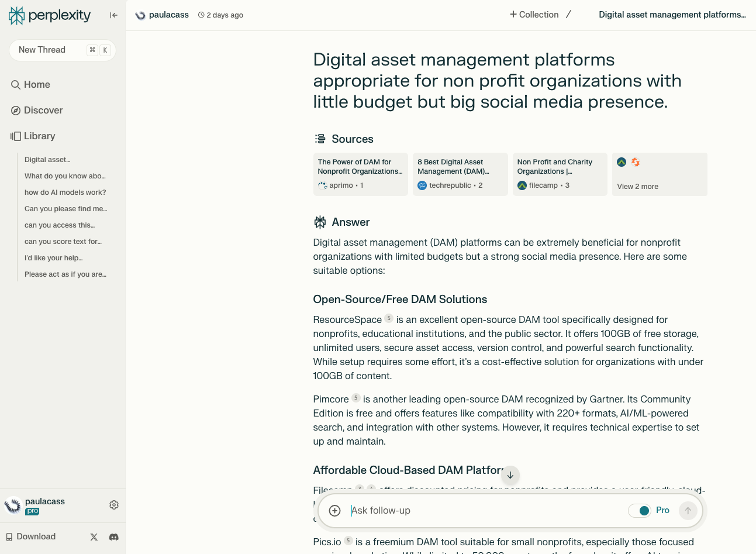Viewport: 756px width, 554px height.
Task: Open the 'Can you please find me…' thread
Action: tap(66, 209)
